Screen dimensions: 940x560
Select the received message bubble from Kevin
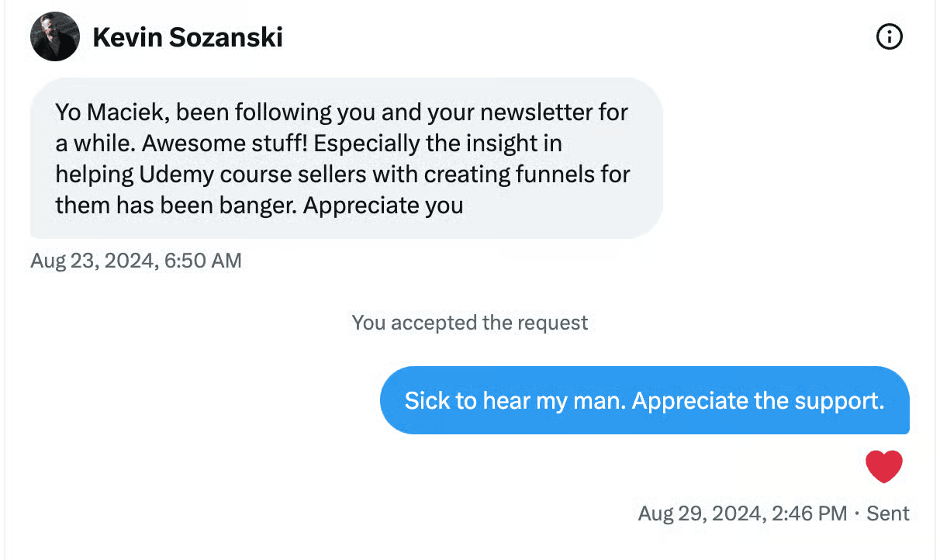[345, 158]
